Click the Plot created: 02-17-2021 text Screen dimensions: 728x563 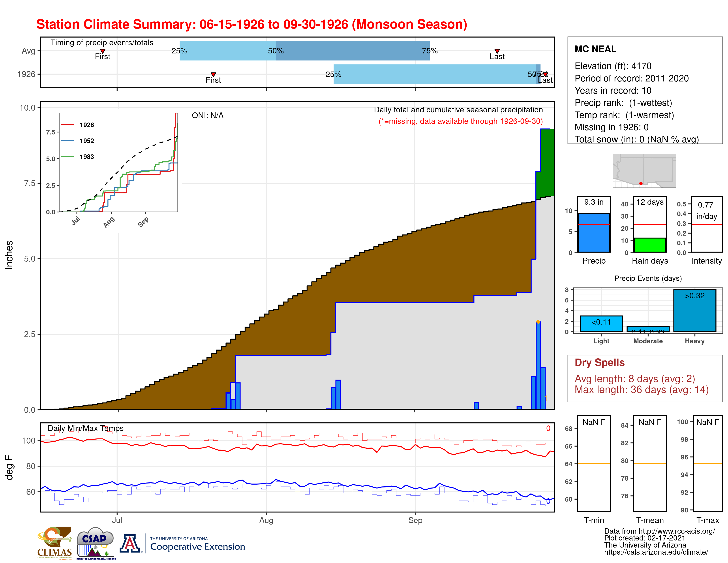pyautogui.click(x=645, y=538)
